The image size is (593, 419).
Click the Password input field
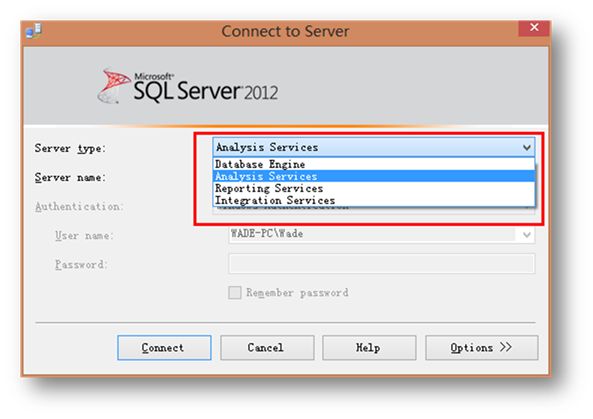(381, 263)
